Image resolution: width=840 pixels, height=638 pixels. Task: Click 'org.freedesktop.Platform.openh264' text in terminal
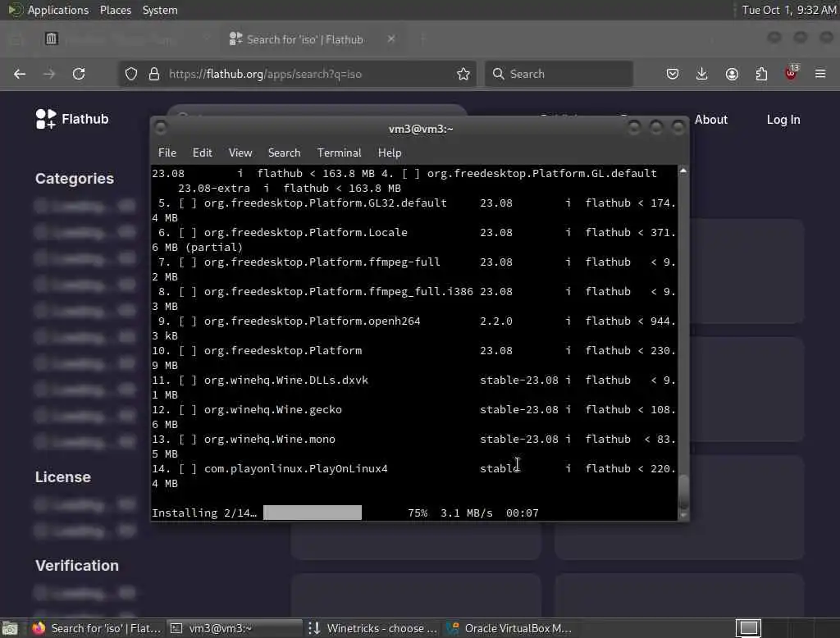(313, 321)
